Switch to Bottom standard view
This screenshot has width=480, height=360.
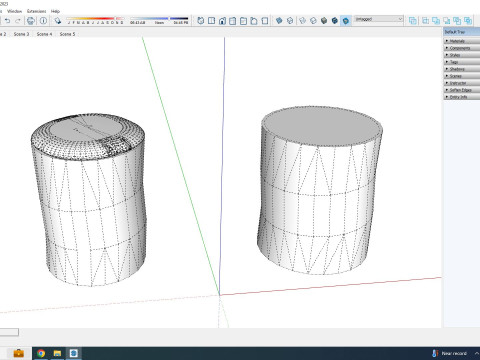[x=265, y=21]
